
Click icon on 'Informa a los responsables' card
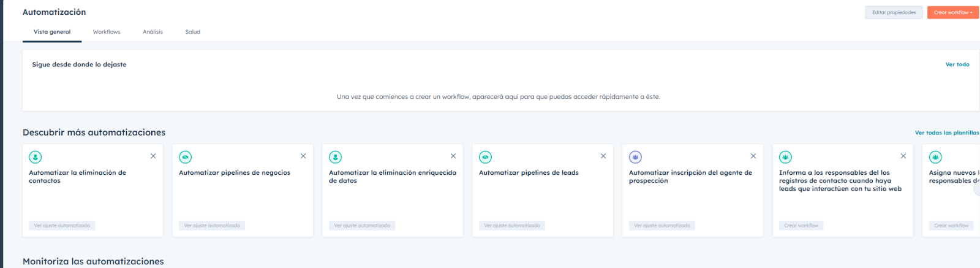[785, 157]
